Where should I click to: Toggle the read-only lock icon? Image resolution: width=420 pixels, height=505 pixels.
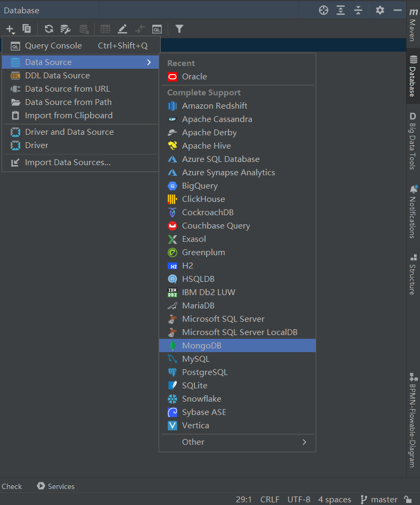point(408,499)
